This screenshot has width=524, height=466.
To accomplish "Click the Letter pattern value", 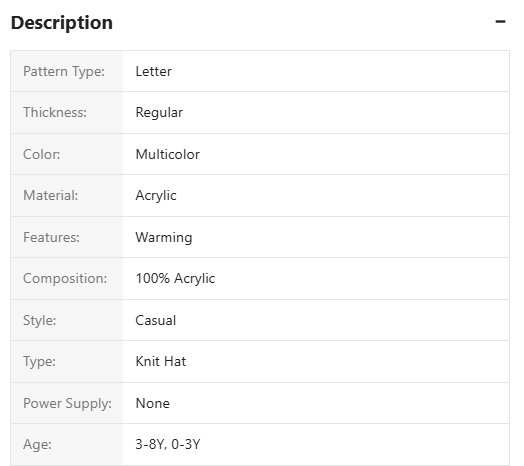I will click(153, 72).
